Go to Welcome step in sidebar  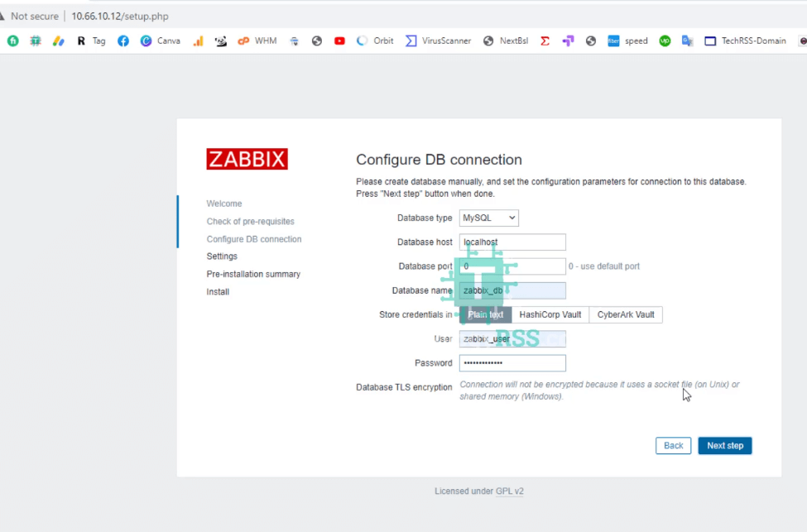[x=224, y=204]
